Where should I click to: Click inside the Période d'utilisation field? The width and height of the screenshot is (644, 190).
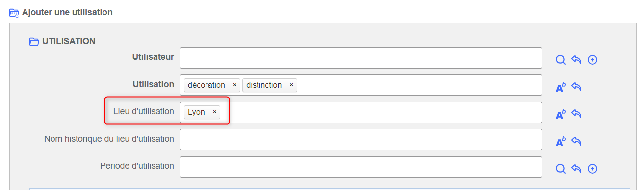[361, 167]
